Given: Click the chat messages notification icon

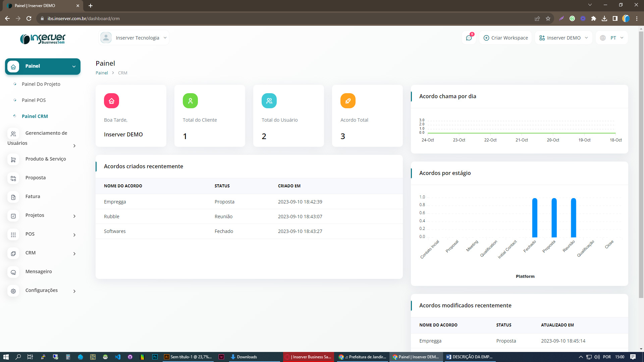Looking at the screenshot, I should click(x=469, y=38).
